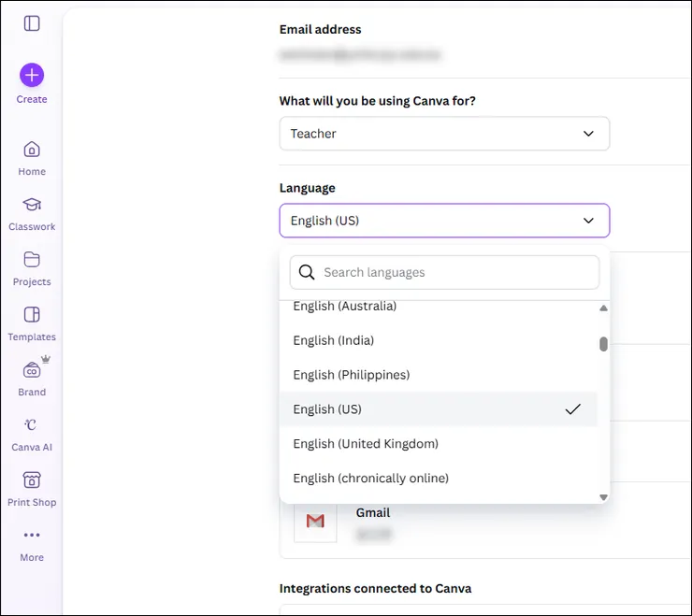Open the Brand kit icon
Viewport: 692px width, 616px height.
click(32, 370)
